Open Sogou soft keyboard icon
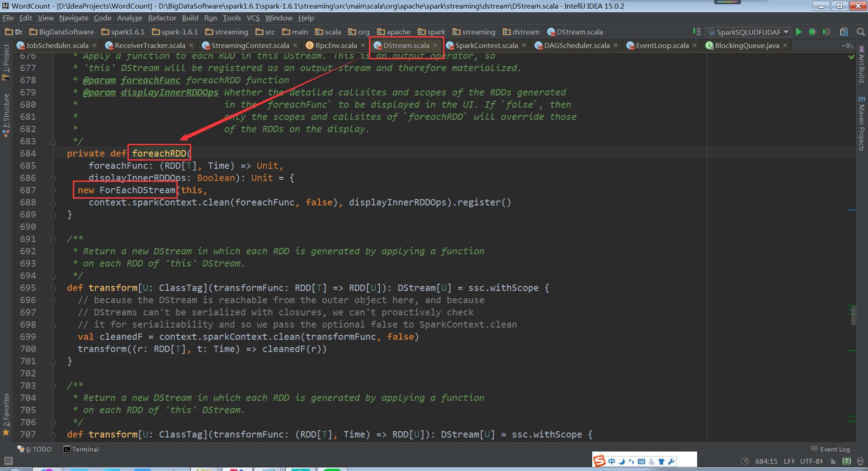This screenshot has height=471, width=868. coord(642,461)
